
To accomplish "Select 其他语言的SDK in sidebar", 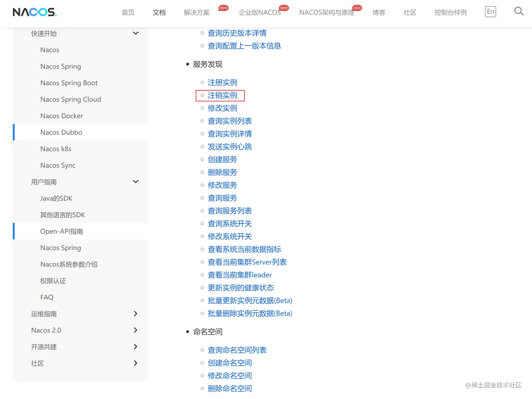I will pos(63,215).
